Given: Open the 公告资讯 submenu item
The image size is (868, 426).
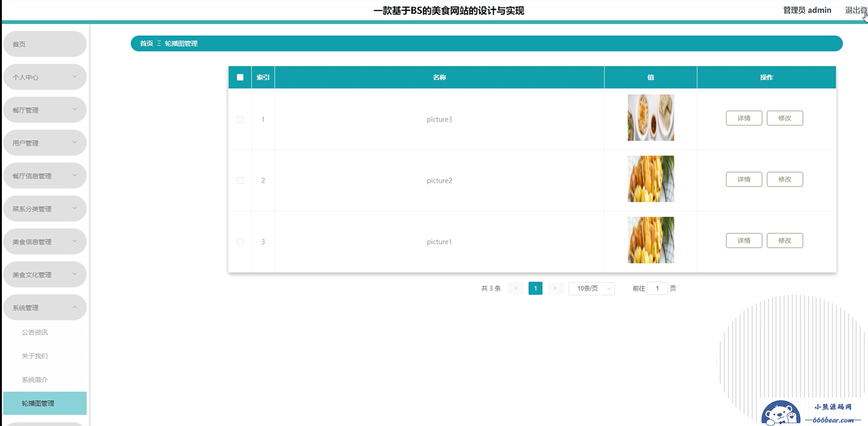Looking at the screenshot, I should point(45,332).
